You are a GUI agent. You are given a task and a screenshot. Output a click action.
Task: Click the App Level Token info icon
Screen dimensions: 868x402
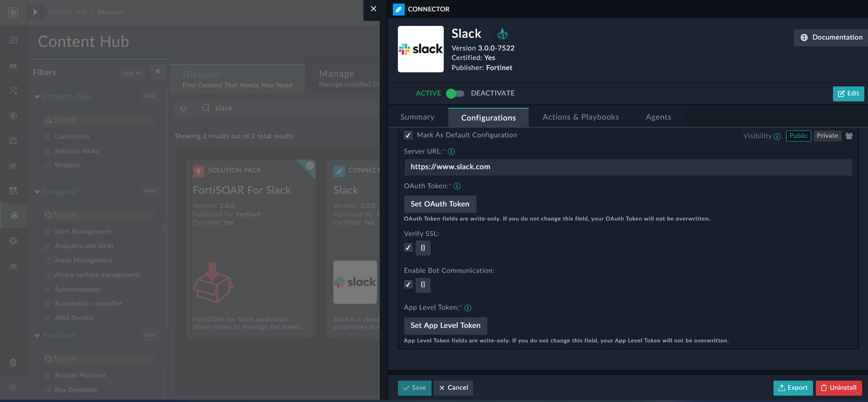click(467, 308)
